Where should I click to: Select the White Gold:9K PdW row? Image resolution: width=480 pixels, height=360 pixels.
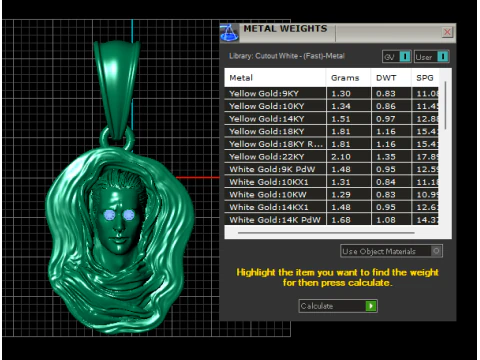click(x=332, y=169)
